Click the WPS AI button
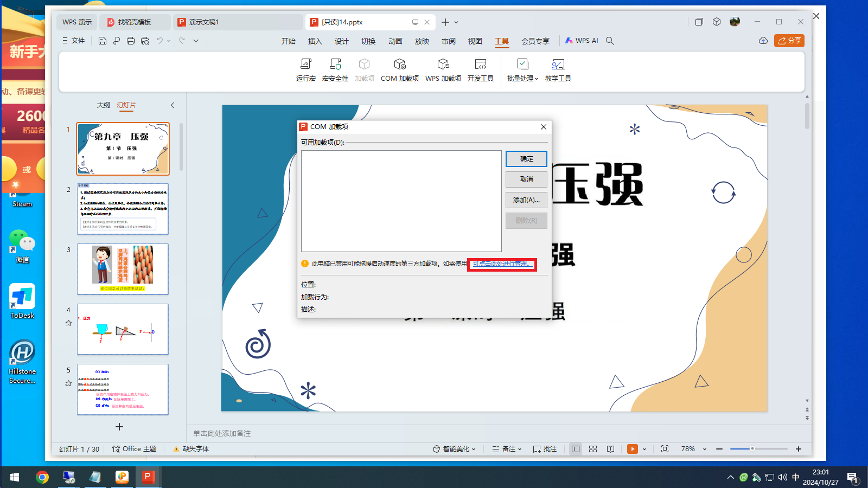The image size is (868, 488). tap(582, 41)
